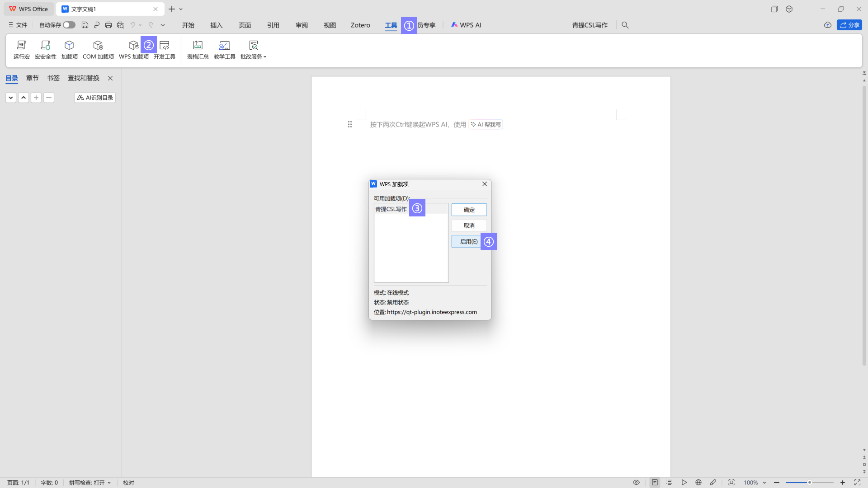Image resolution: width=868 pixels, height=488 pixels.
Task: Open Macro Security (宏安全性) settings
Action: [x=45, y=49]
